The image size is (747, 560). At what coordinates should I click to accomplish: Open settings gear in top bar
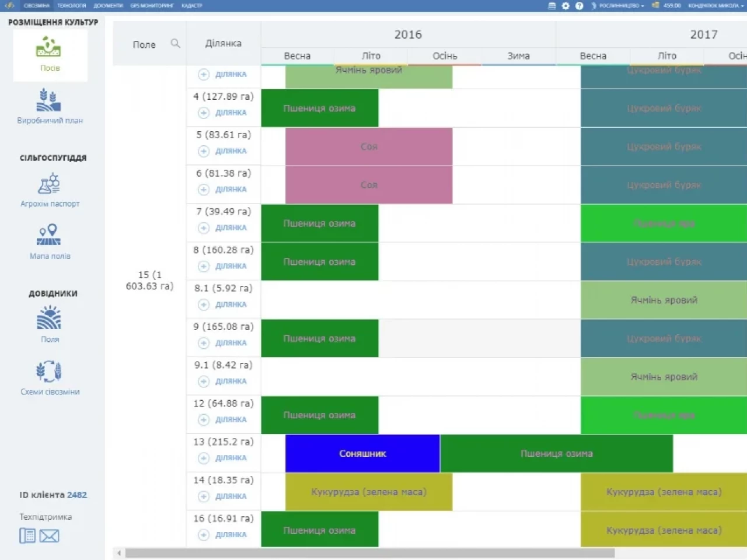click(566, 6)
